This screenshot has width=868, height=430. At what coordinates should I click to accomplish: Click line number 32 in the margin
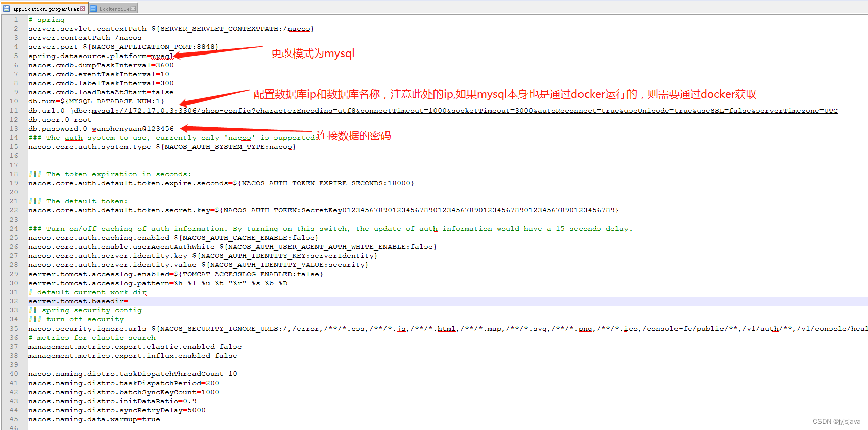[x=14, y=301]
